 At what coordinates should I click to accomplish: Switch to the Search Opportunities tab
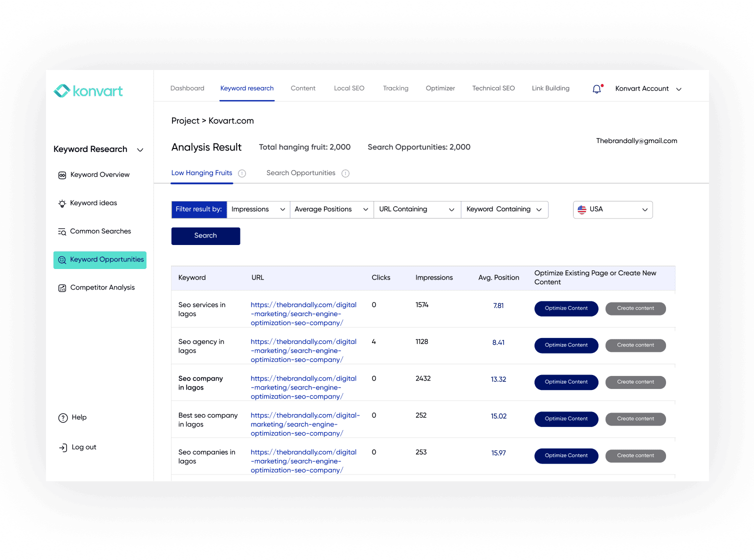pos(300,173)
